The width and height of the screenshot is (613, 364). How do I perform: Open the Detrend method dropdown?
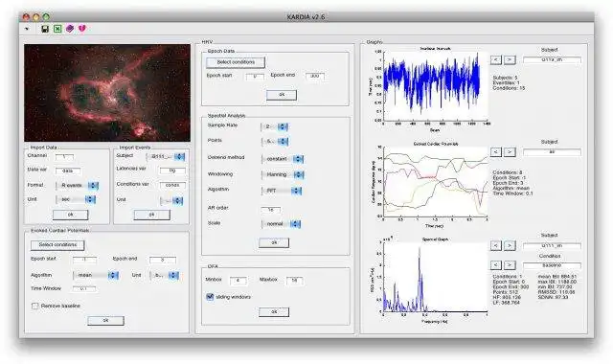[283, 159]
